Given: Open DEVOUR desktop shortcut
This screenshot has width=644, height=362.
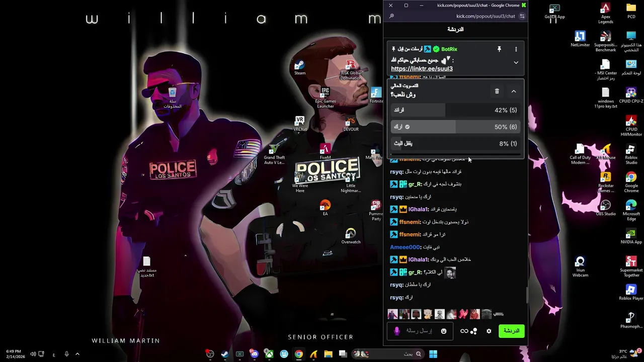Looking at the screenshot, I should pos(351,124).
